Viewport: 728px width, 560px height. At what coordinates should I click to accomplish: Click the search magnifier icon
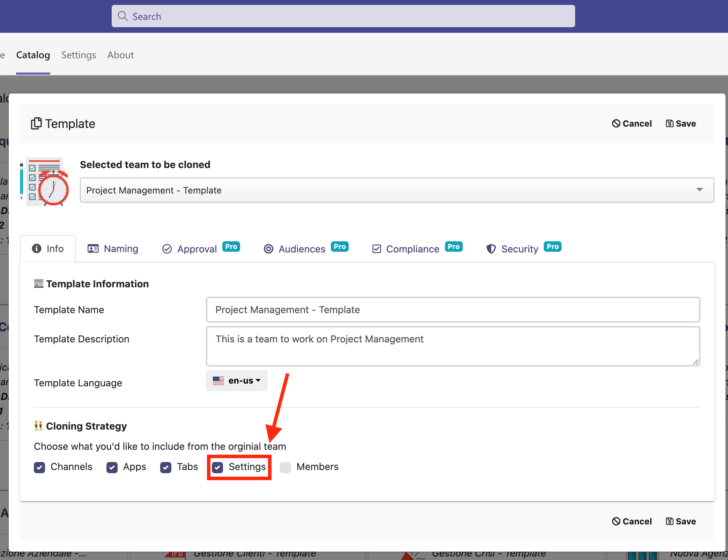122,16
